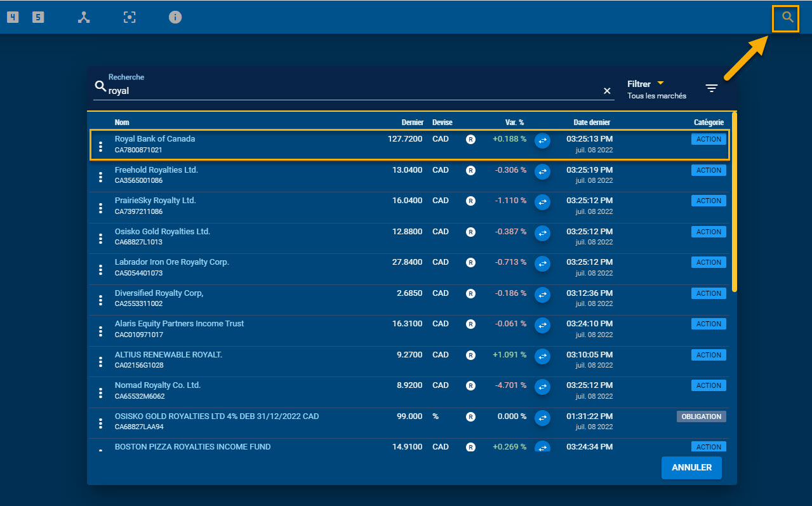Click the R badge on Nomad Royalty row
This screenshot has height=506, width=812.
[470, 385]
